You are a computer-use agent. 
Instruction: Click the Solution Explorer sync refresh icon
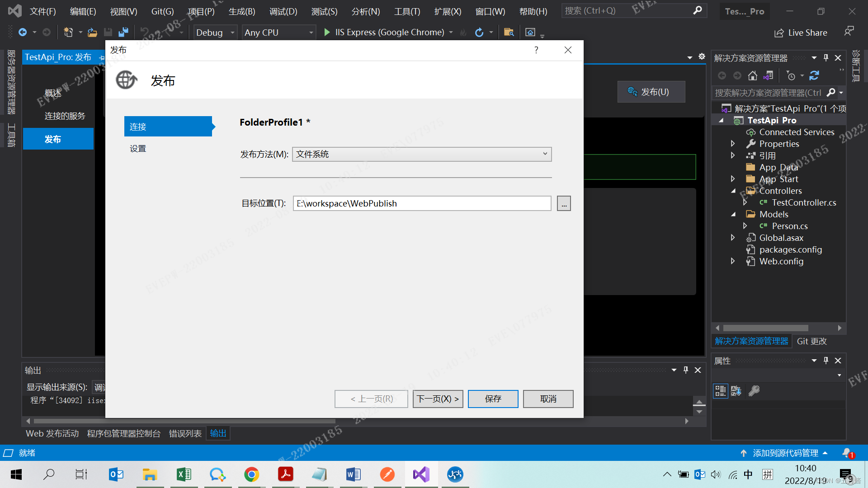(814, 75)
